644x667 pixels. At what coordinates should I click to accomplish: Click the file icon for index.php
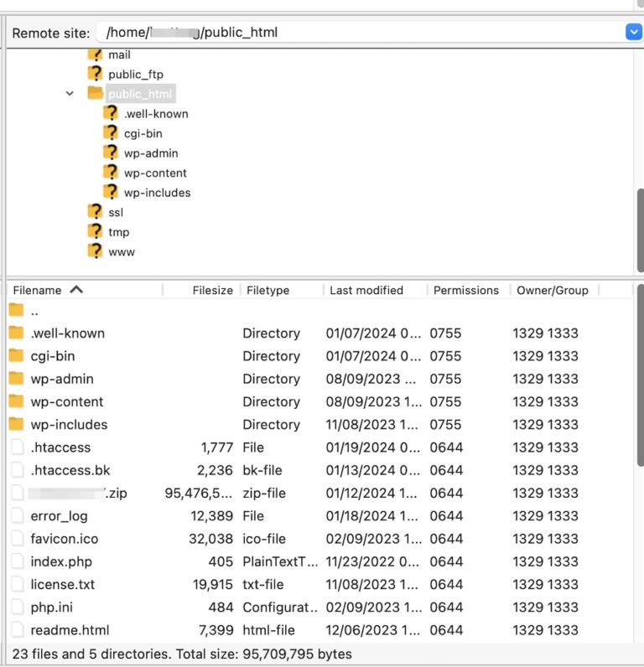(x=17, y=561)
